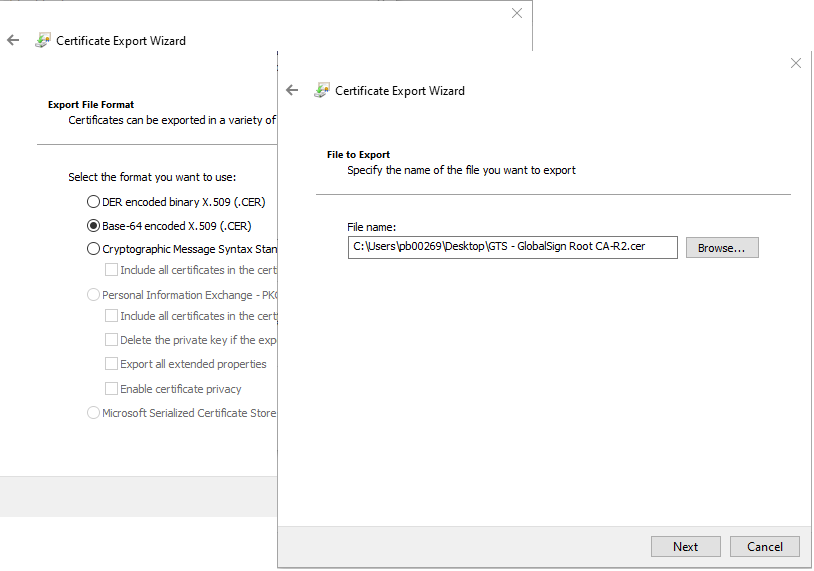814x571 pixels.
Task: Click back arrow in Export File Format wizard
Action: click(x=13, y=41)
